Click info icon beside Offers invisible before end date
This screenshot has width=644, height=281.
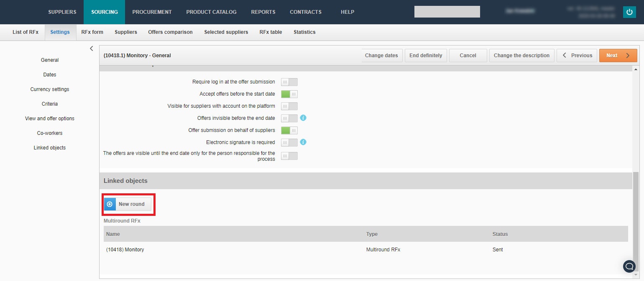pyautogui.click(x=304, y=118)
